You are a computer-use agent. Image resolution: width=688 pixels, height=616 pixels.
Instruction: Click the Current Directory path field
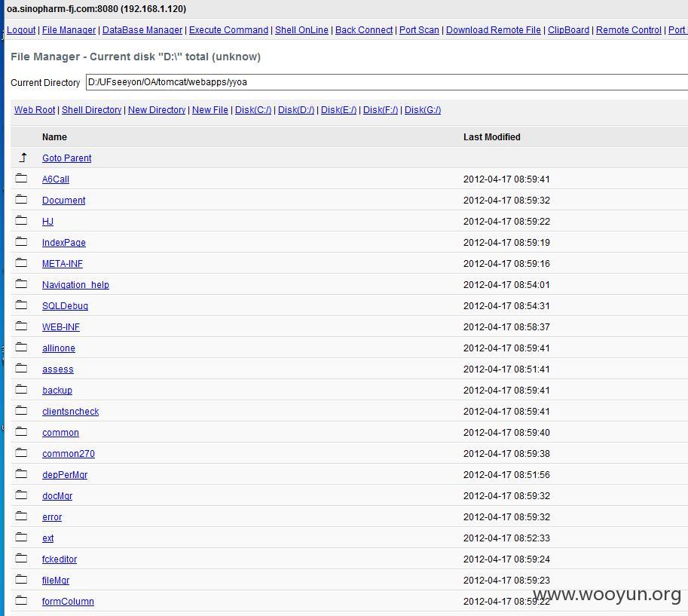coord(387,82)
